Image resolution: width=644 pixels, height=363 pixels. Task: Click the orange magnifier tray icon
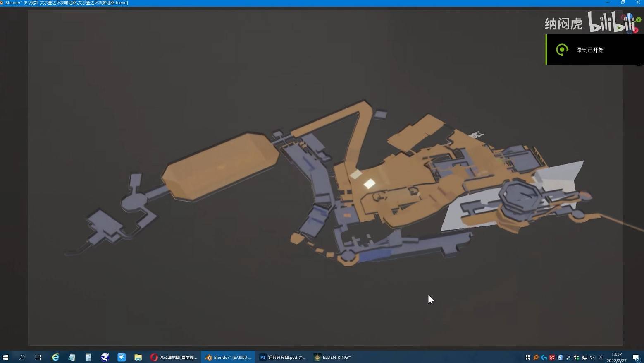click(x=536, y=358)
